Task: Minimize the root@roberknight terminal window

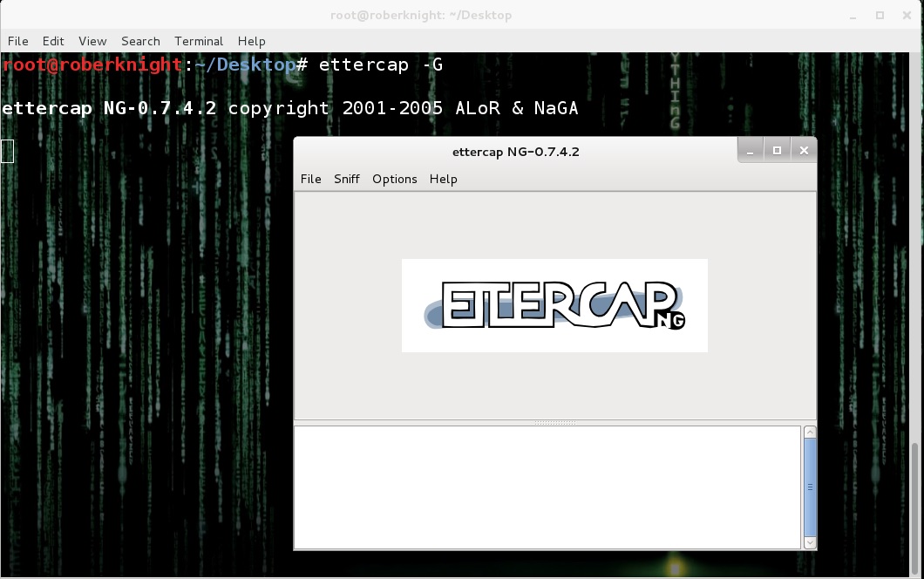Action: pyautogui.click(x=853, y=16)
